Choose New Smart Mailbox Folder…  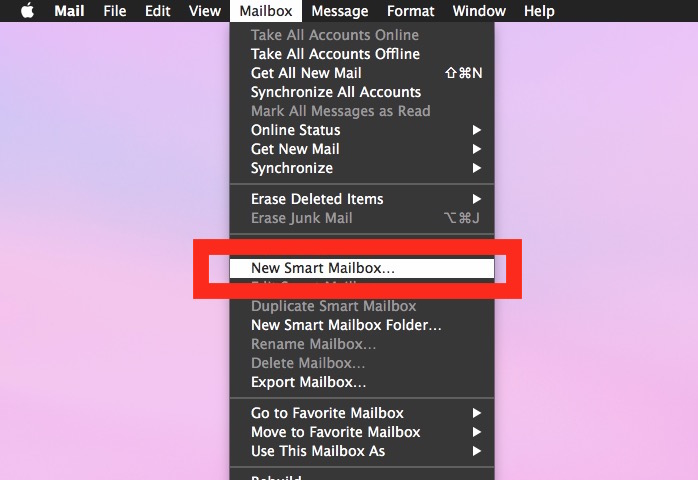click(x=362, y=325)
